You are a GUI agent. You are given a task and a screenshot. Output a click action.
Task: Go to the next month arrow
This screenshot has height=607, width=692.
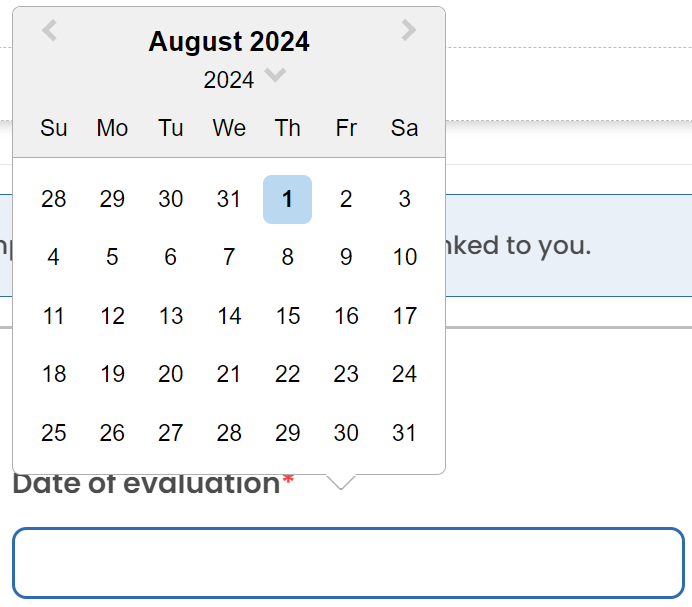click(x=408, y=31)
